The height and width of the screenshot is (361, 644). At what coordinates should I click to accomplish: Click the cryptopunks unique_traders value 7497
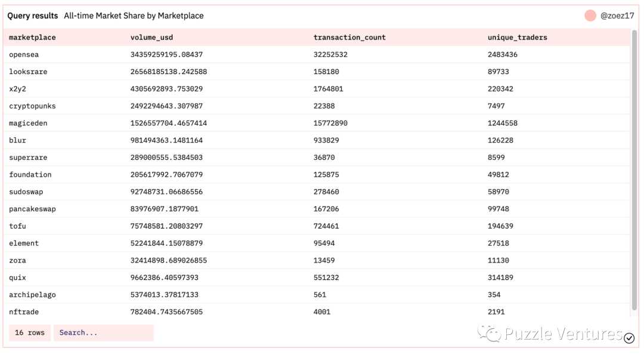click(496, 106)
